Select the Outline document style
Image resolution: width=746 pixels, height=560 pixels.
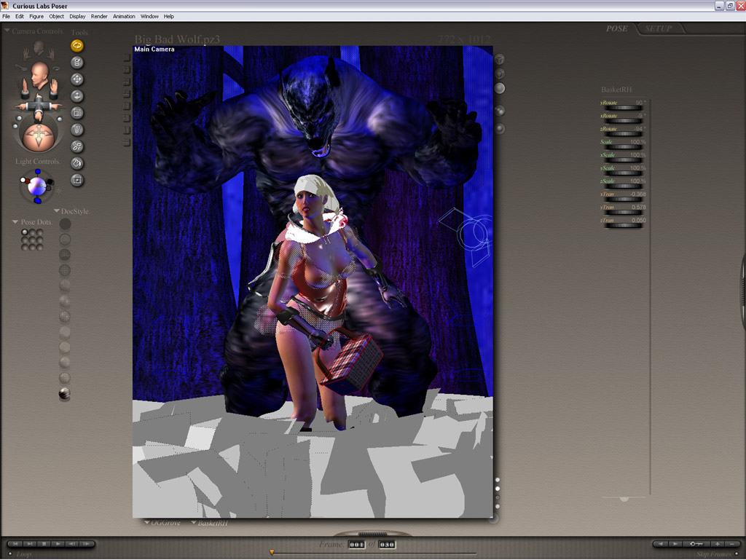(65, 239)
